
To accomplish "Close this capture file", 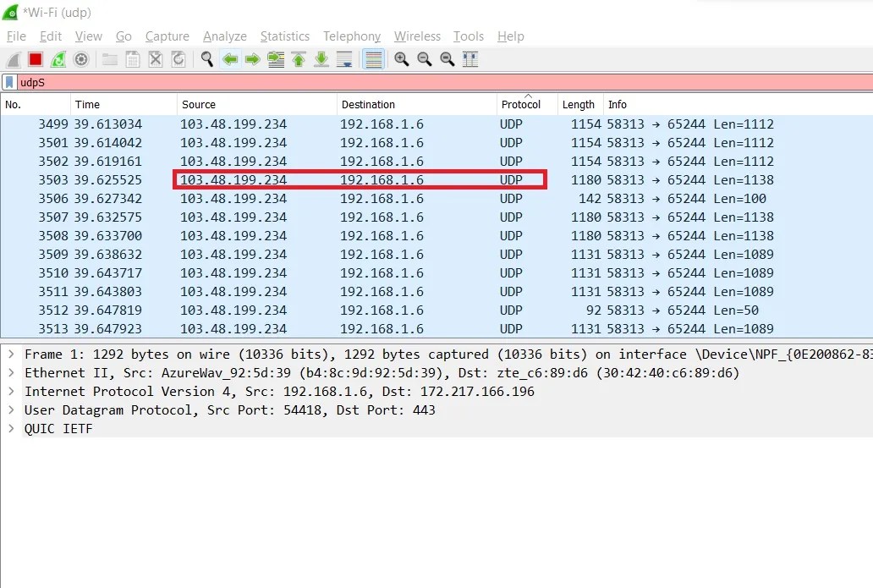I will coord(156,59).
